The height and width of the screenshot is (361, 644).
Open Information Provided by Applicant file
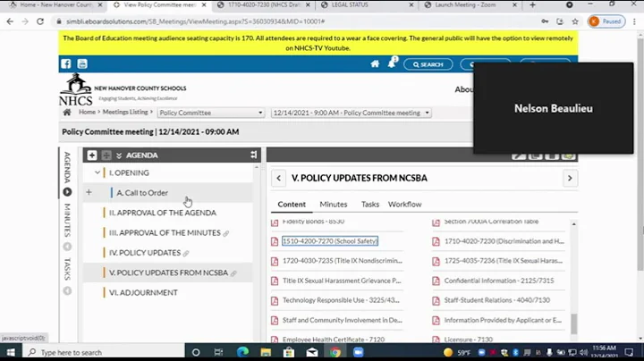click(503, 320)
